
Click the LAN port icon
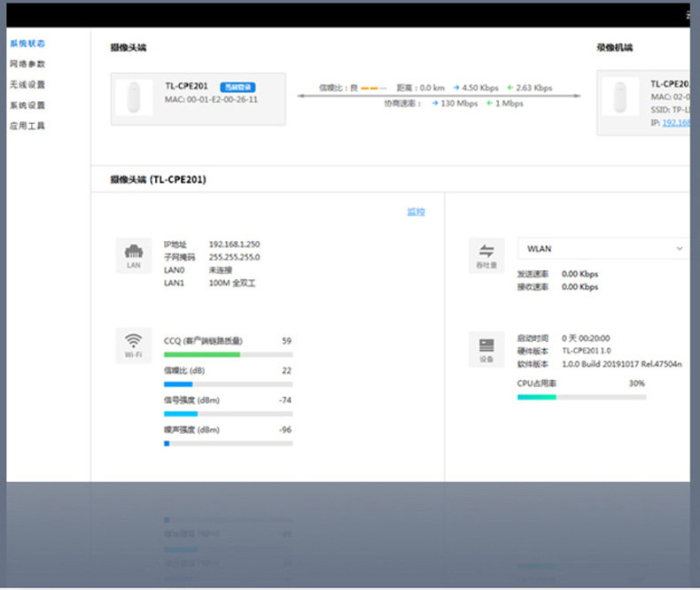coord(134,255)
